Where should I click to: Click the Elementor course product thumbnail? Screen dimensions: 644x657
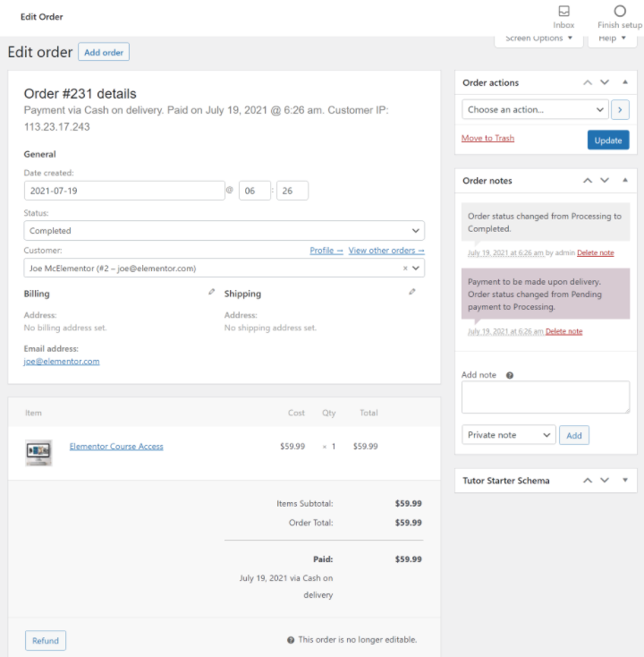click(x=39, y=452)
